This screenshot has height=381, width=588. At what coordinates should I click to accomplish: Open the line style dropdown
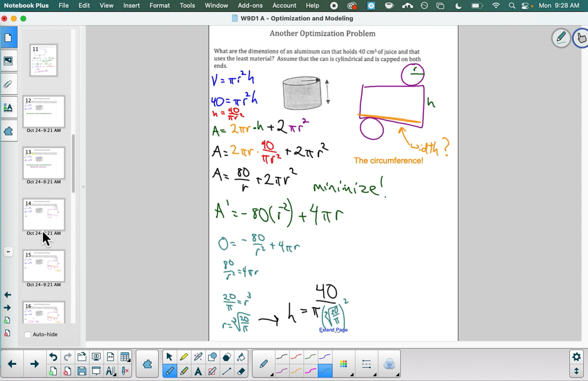pos(366,364)
